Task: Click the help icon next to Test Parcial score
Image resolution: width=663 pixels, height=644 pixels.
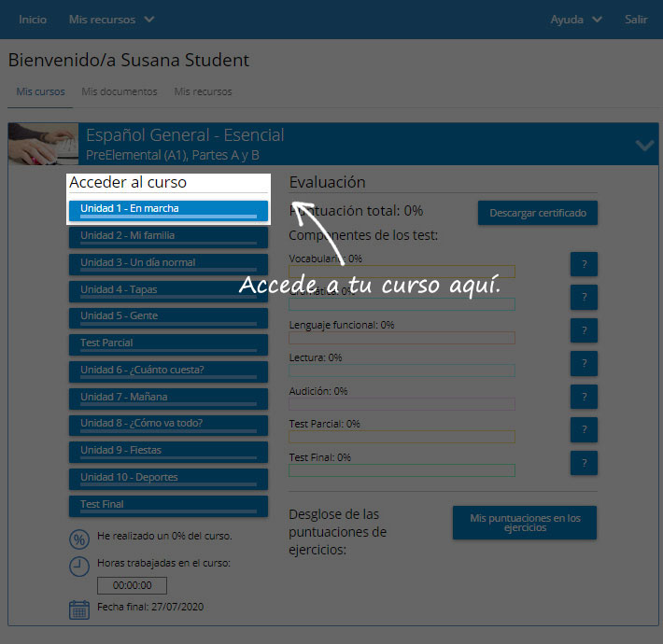Action: point(583,429)
